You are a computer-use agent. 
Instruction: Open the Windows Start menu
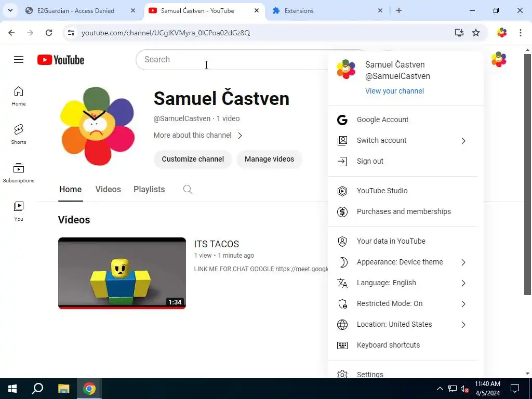[12, 389]
